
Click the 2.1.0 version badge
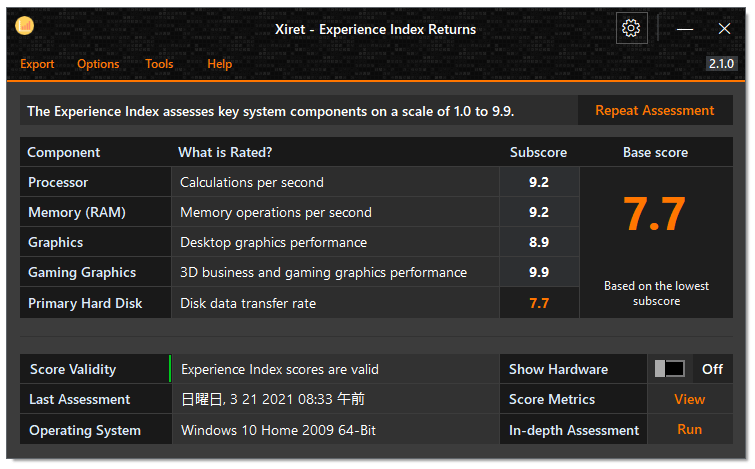coord(721,64)
